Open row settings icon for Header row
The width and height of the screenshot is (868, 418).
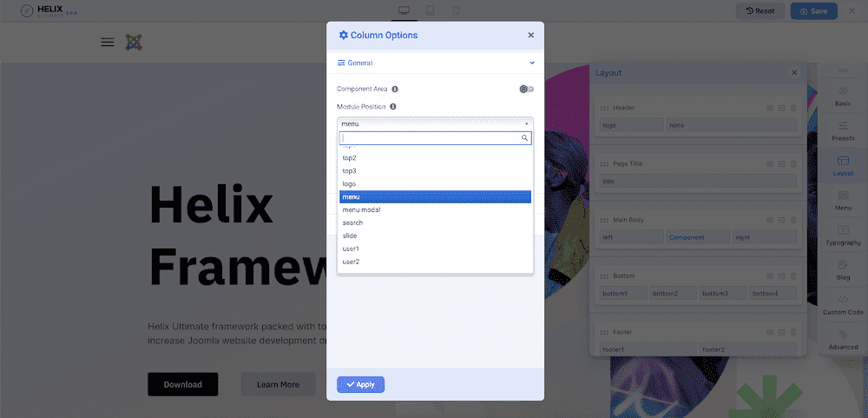click(782, 108)
